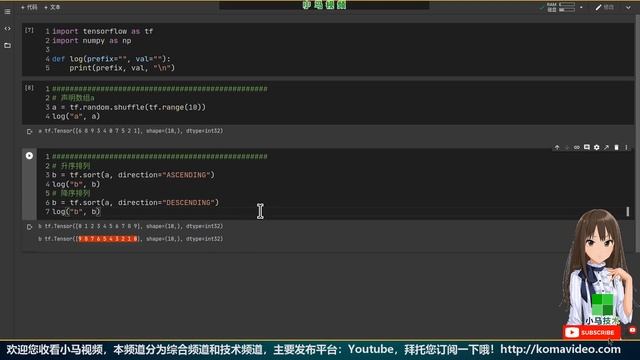
Task: Click the 'print(prefix, val, "\n")' line
Action: click(122, 68)
